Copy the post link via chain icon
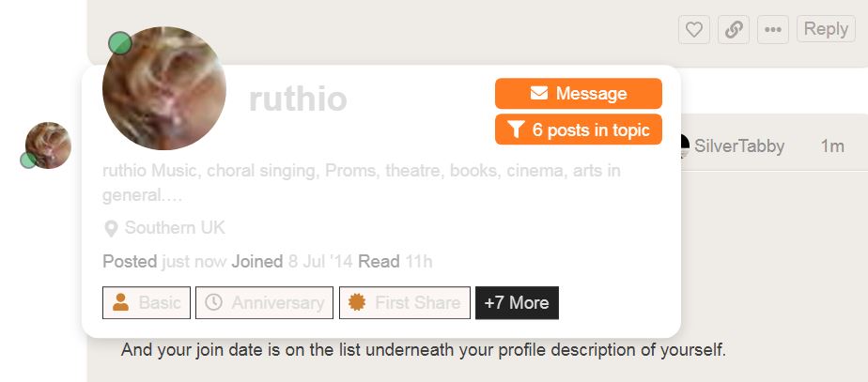 pos(734,29)
